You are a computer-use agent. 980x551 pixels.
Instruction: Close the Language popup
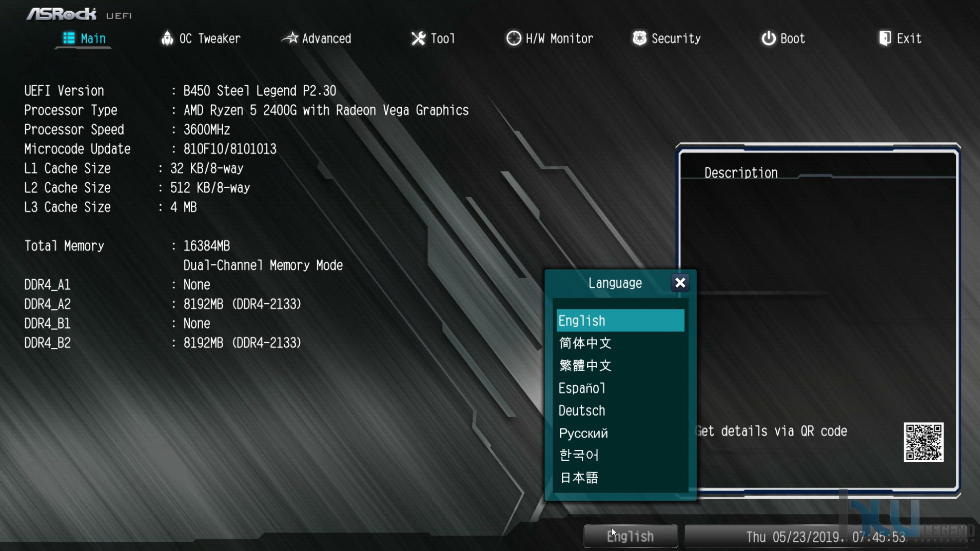[680, 283]
